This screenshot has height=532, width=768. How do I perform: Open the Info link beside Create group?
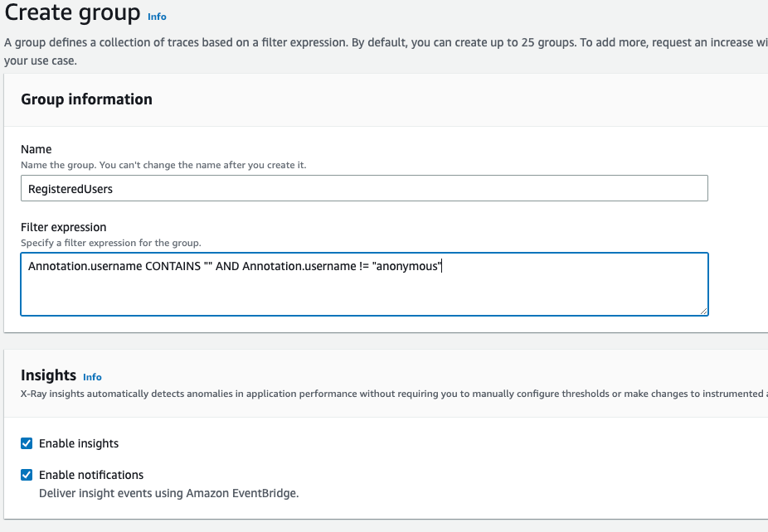pos(157,17)
